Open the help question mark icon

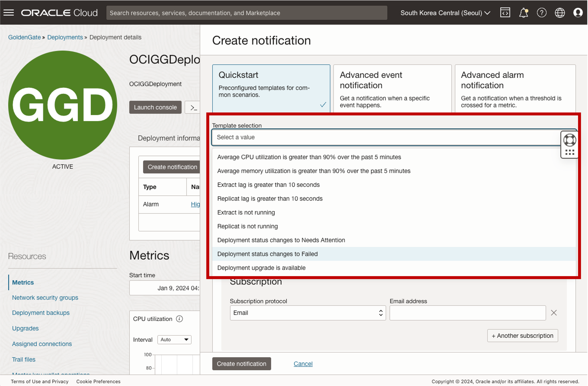[542, 13]
